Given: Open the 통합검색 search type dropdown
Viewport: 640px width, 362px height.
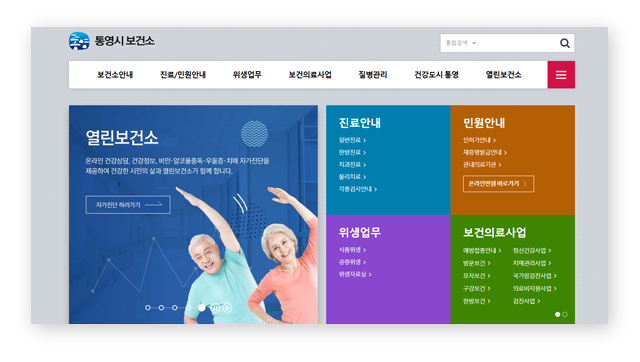Looking at the screenshot, I should pyautogui.click(x=461, y=43).
